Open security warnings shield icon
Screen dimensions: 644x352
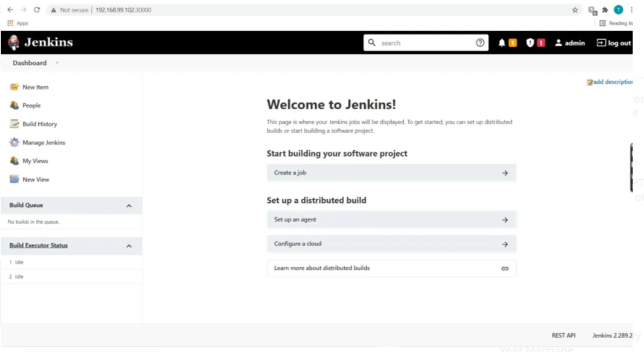530,43
